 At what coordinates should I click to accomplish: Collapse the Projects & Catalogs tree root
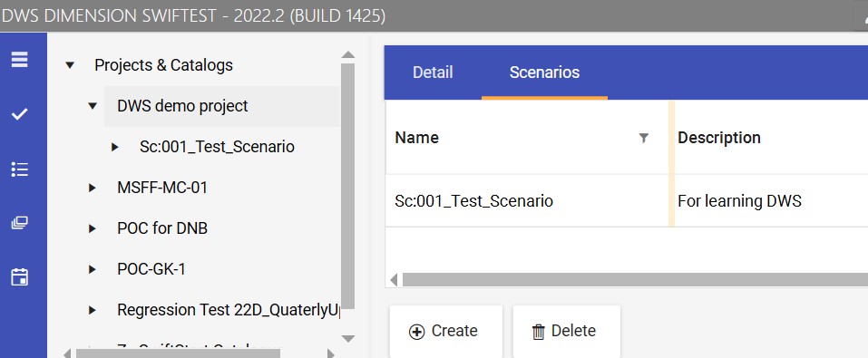click(x=70, y=65)
